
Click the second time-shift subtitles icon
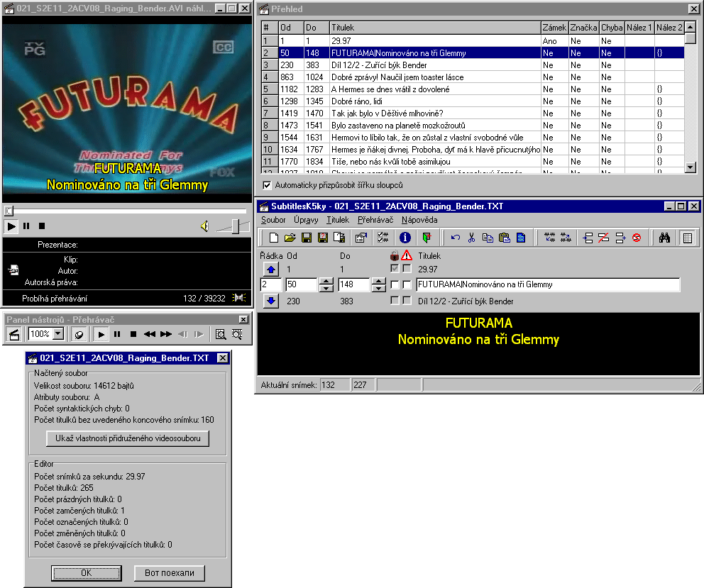click(x=566, y=238)
